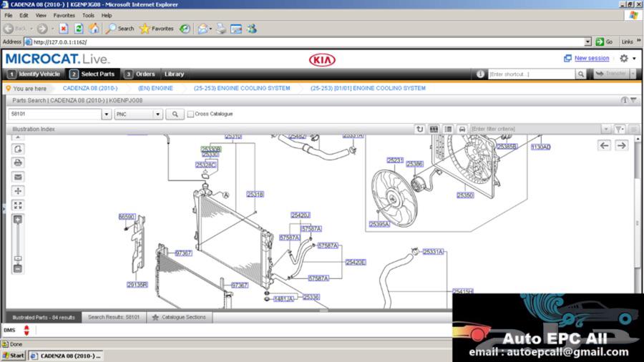Viewport: 644px width, 362px height.
Task: Select the pan/move tool in illustration toolbar
Action: 18,191
